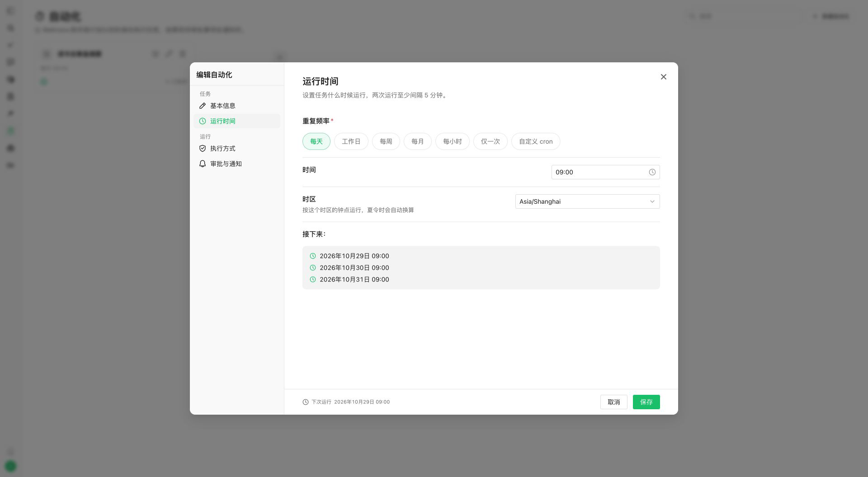The height and width of the screenshot is (477, 868).
Task: Click the 2026年10月29日 09:00 upcoming run
Action: [354, 256]
